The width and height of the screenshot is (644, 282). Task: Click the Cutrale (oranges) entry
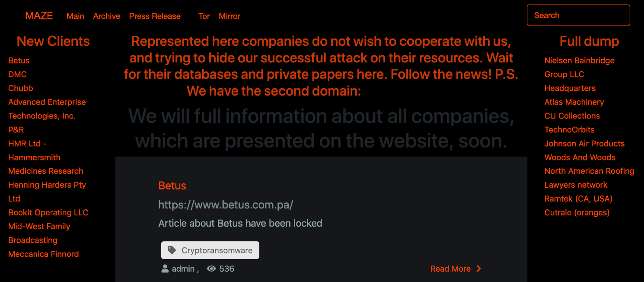pyautogui.click(x=577, y=213)
